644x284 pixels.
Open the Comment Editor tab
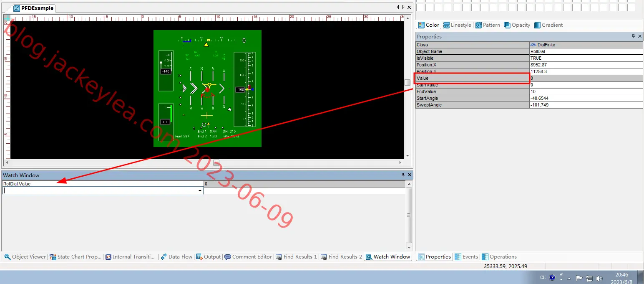click(248, 257)
